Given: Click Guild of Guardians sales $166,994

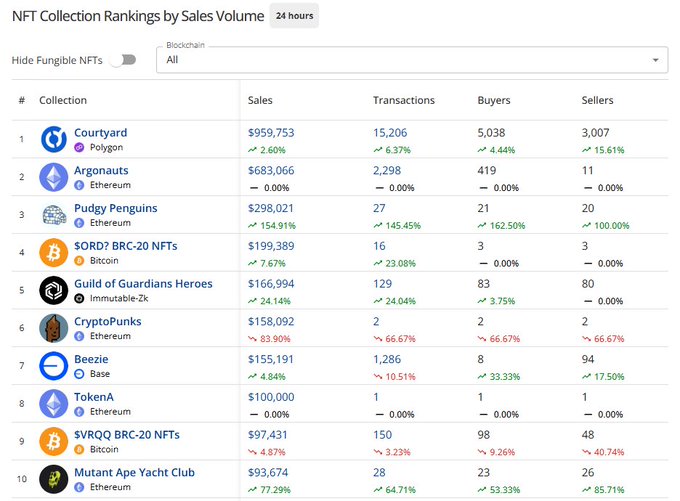Looking at the screenshot, I should (x=271, y=284).
